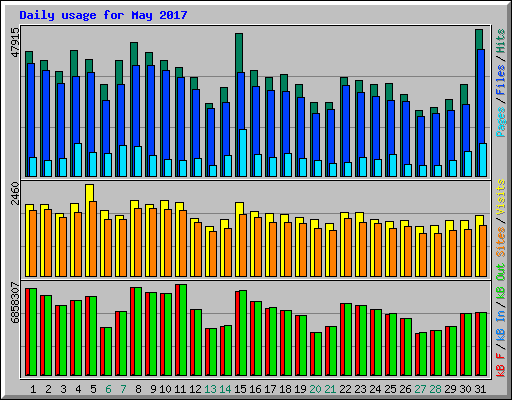Screen dimensions: 512x400
Task: Click the green weekend day label 14
Action: 225,389
